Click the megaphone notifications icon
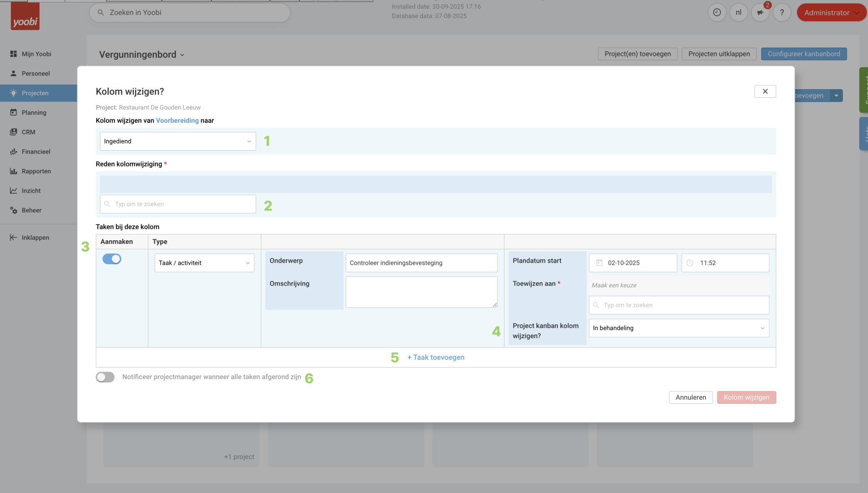The image size is (868, 493). 760,13
